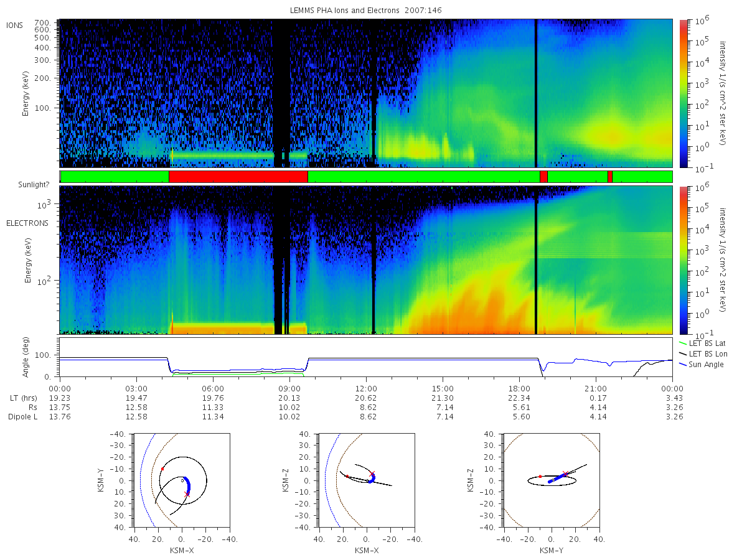Click the LT value 20.13
Viewport: 747px width, 560px height.
click(x=289, y=398)
